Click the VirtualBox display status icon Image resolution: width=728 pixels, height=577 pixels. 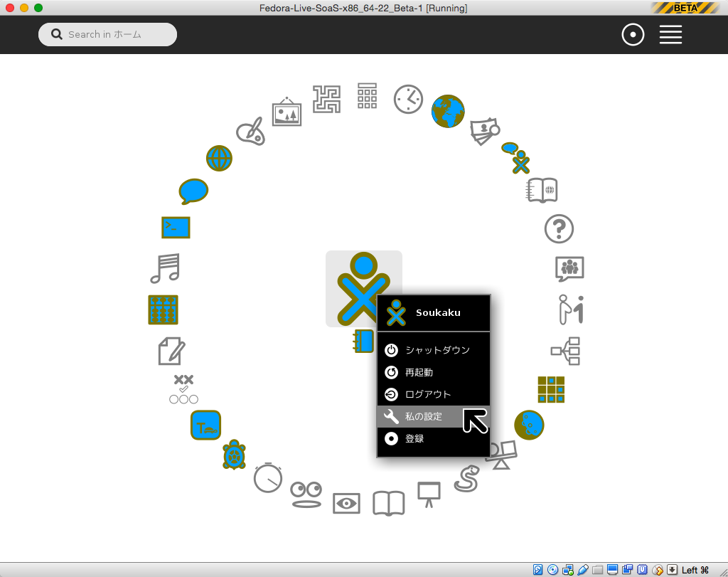click(x=612, y=570)
